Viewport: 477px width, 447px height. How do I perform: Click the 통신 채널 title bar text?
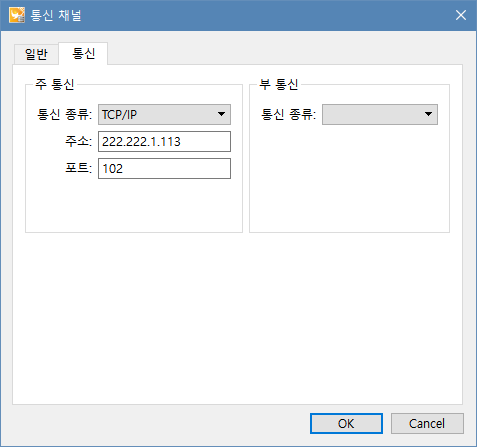56,15
